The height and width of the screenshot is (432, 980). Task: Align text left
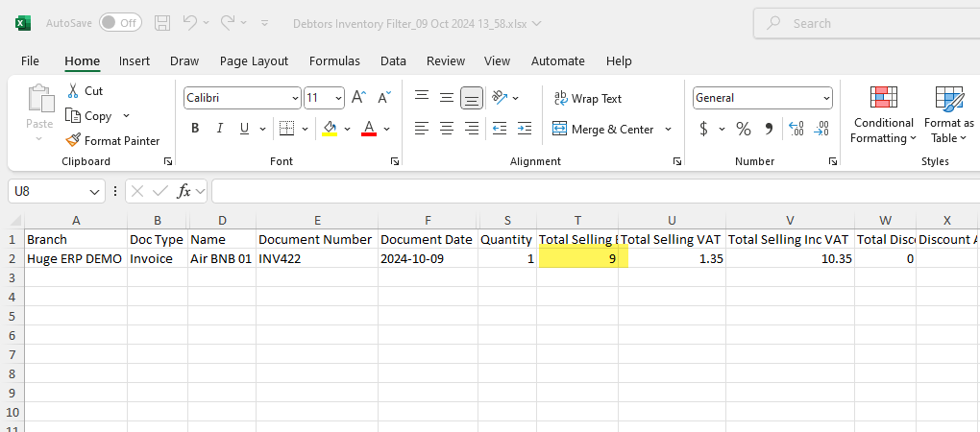point(422,129)
